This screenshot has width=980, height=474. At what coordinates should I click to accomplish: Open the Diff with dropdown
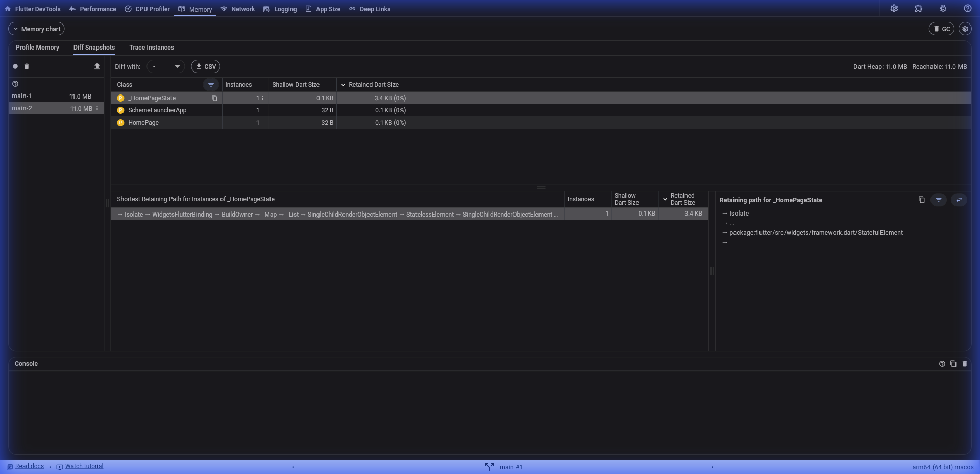[x=165, y=66]
